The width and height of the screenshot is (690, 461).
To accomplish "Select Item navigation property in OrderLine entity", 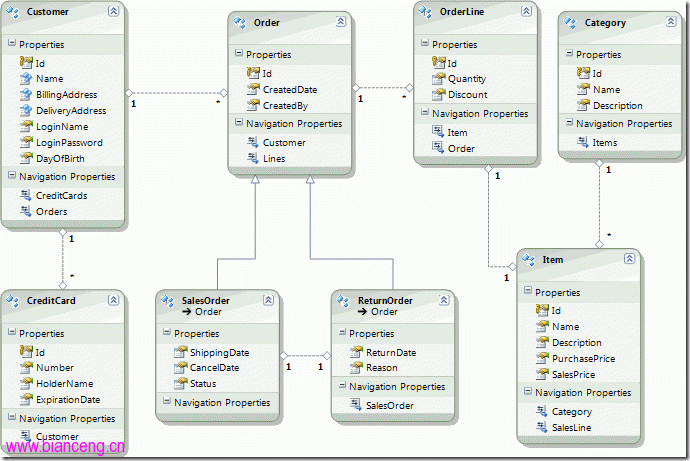I will click(458, 133).
